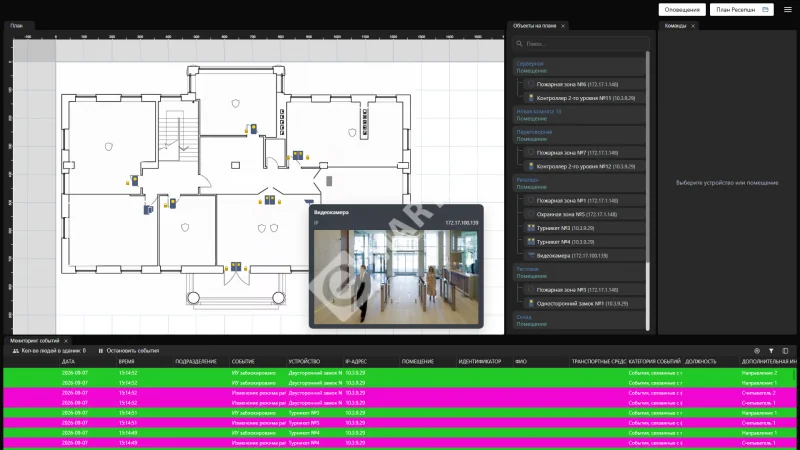Click the first green 15:14:52 event row
800x450 pixels.
(399, 373)
